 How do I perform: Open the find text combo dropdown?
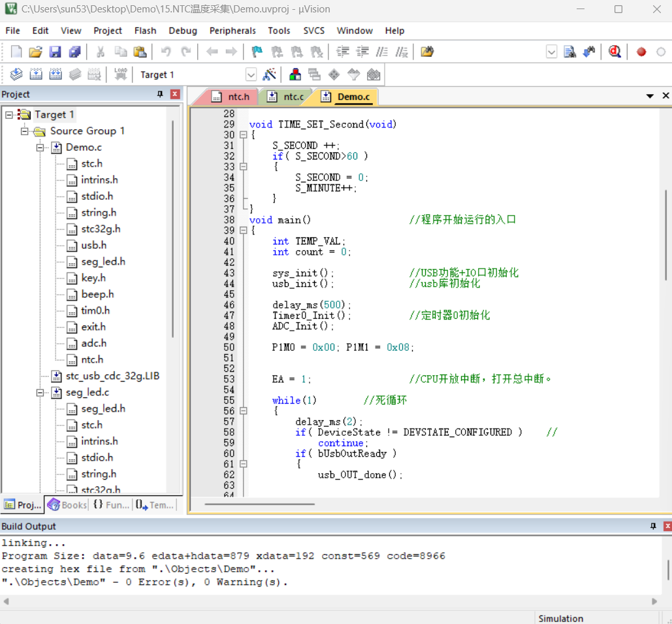552,52
